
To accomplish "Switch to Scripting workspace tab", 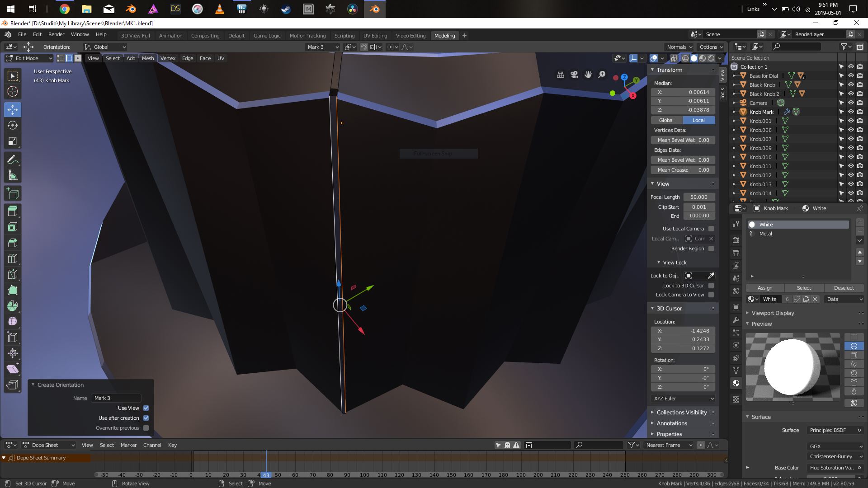I will click(344, 36).
